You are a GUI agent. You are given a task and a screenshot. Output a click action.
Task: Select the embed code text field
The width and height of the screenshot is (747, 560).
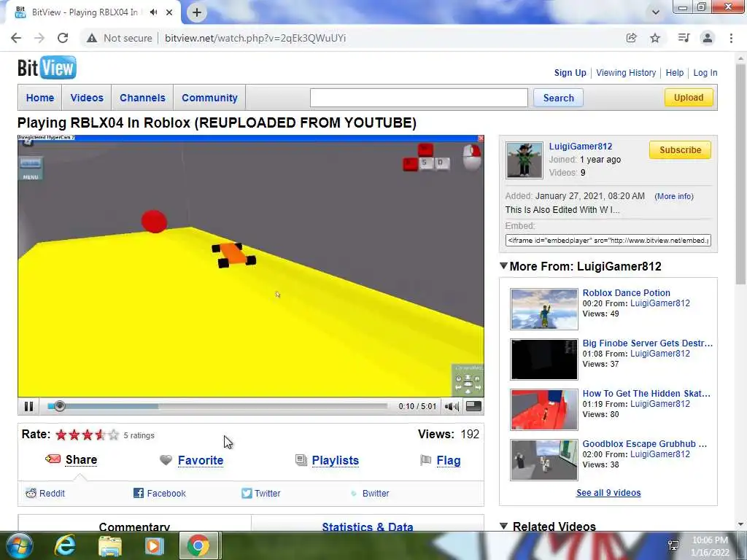(608, 241)
